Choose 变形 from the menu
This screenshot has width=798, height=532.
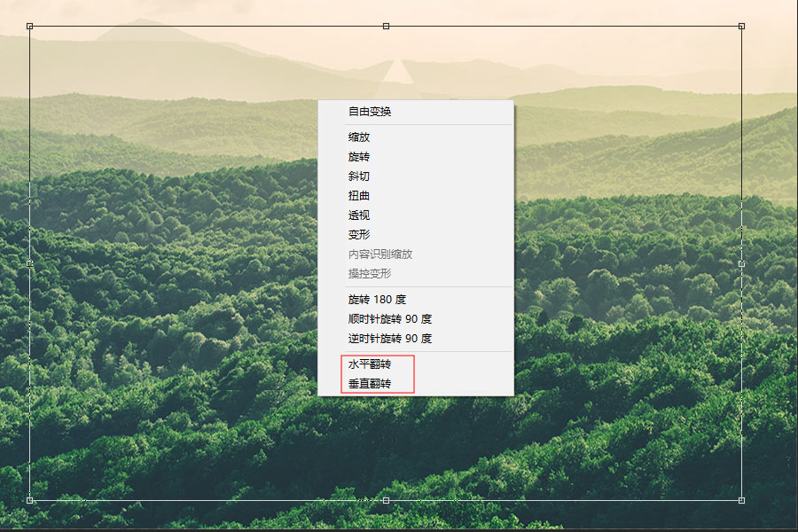tap(415, 235)
